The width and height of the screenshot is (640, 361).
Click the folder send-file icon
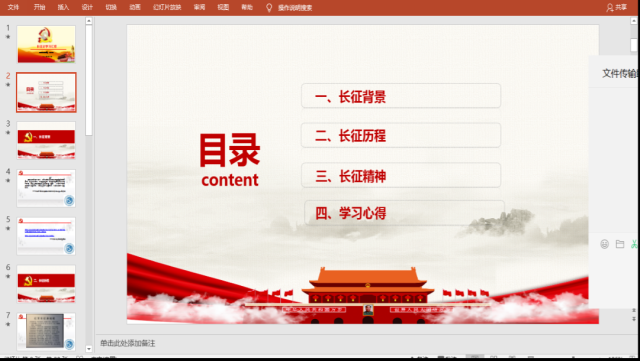(620, 244)
